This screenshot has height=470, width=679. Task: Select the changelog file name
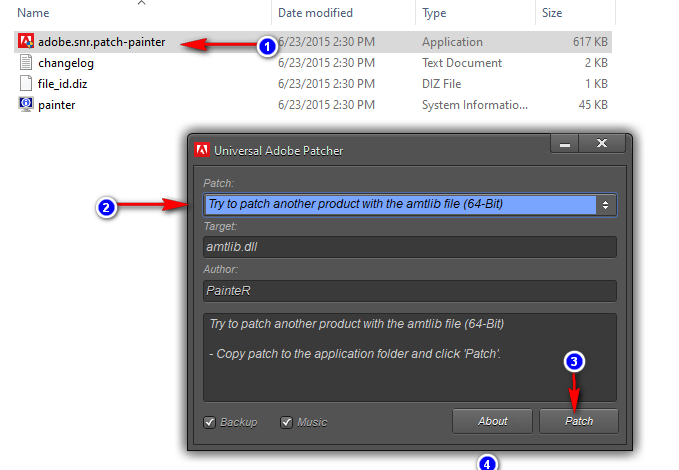coord(66,63)
